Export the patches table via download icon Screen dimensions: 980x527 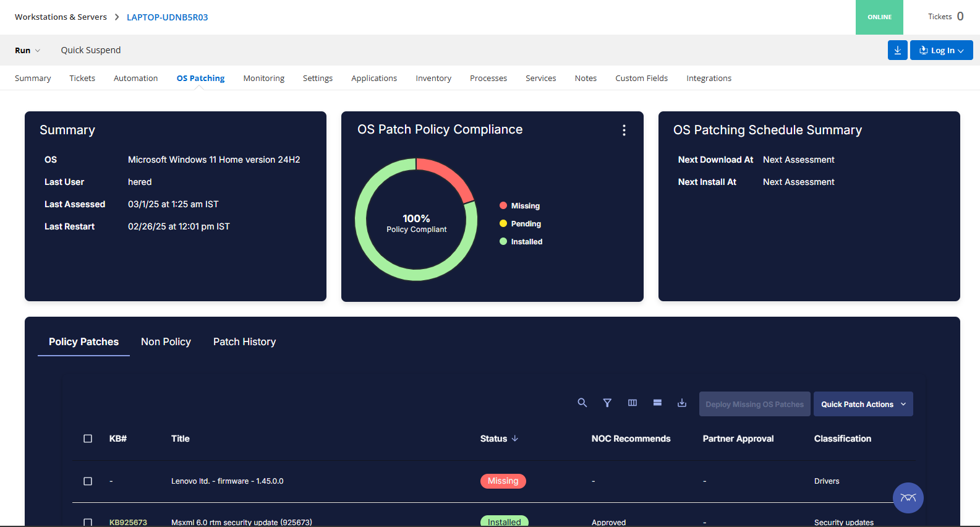[x=682, y=403]
